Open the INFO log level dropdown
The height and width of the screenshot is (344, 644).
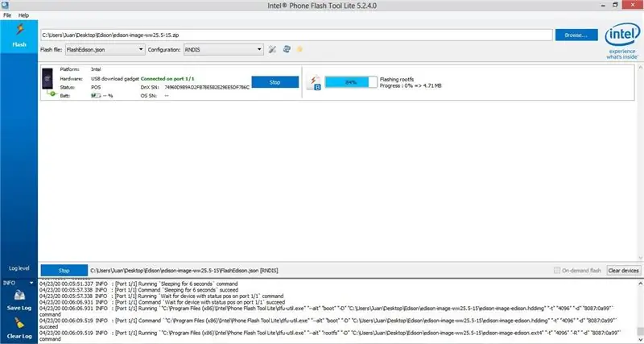(19, 283)
